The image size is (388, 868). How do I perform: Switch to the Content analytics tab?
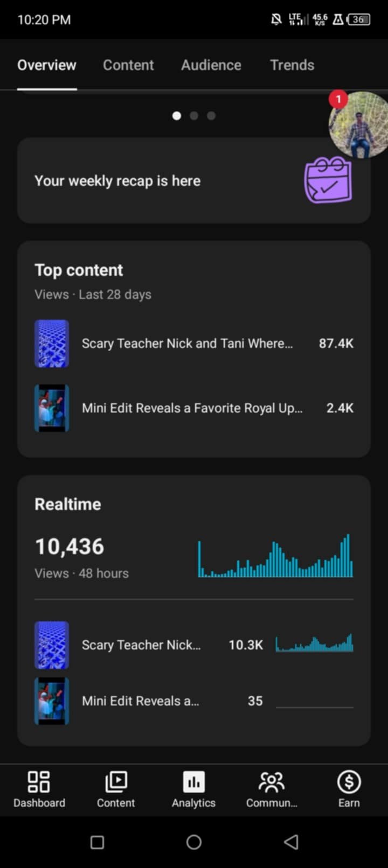(128, 65)
